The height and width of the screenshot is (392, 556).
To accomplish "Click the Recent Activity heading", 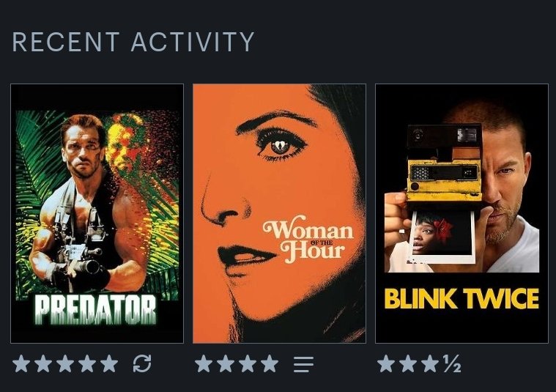I will tap(133, 42).
